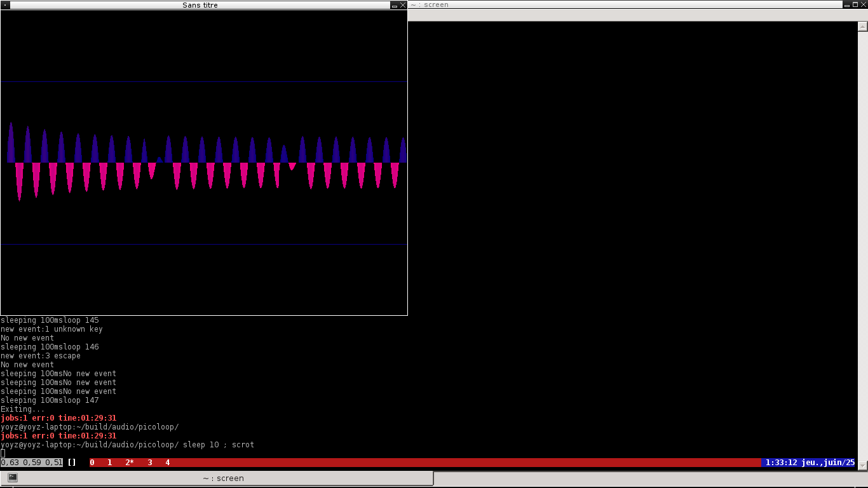
Task: Close the Sans titre waveform window
Action: 403,5
